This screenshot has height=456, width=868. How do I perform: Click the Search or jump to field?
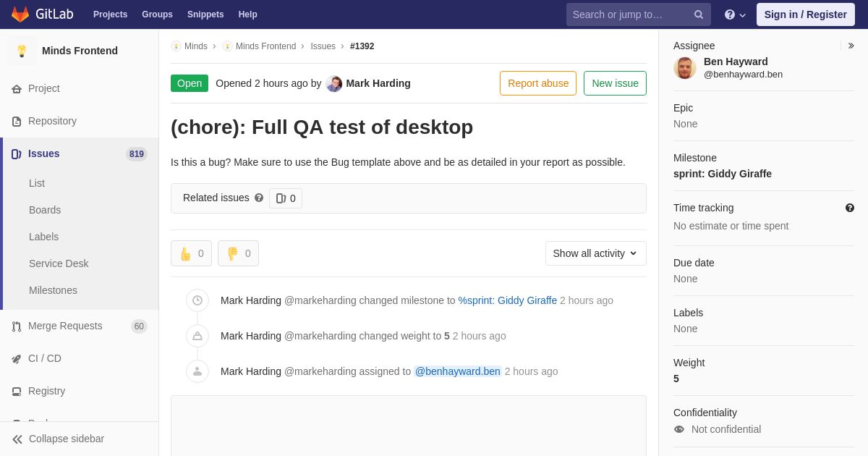pos(629,14)
